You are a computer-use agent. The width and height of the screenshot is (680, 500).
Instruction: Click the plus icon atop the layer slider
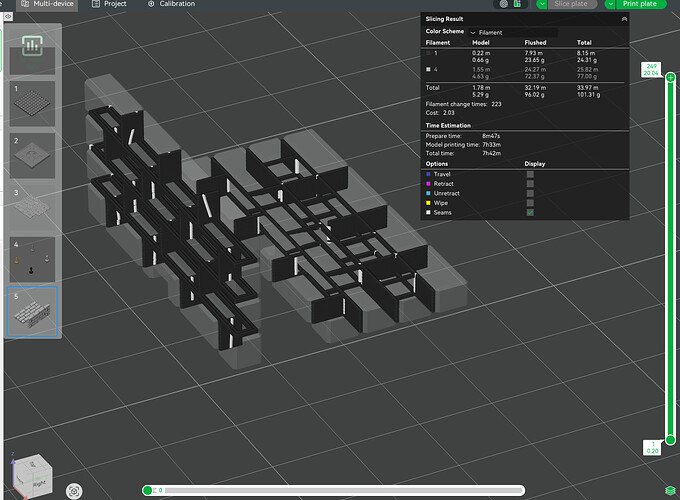pos(670,78)
